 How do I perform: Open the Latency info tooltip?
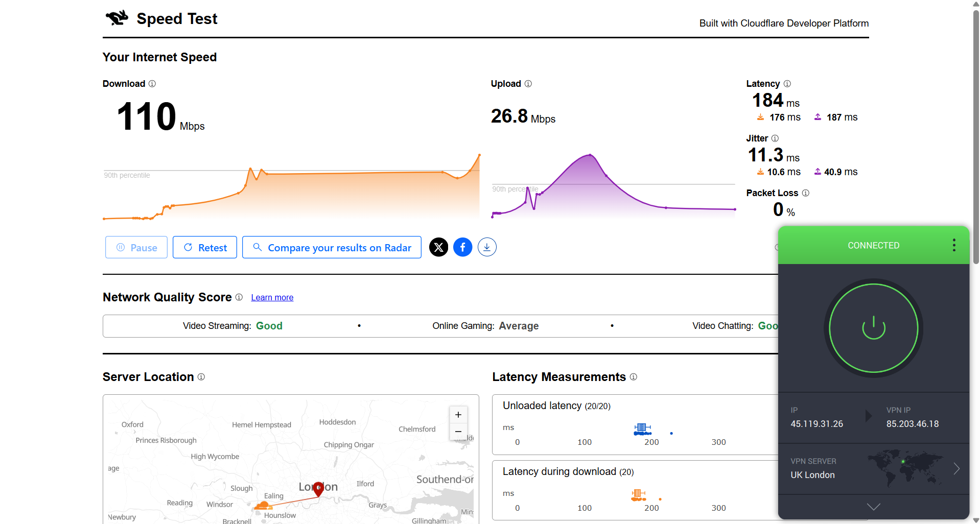click(x=787, y=84)
